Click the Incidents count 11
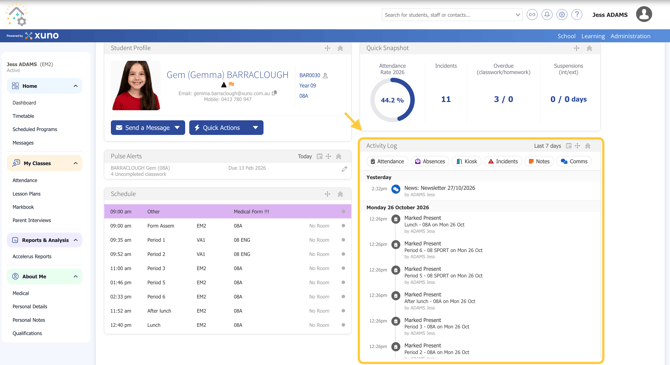This screenshot has height=365, width=670. click(446, 99)
